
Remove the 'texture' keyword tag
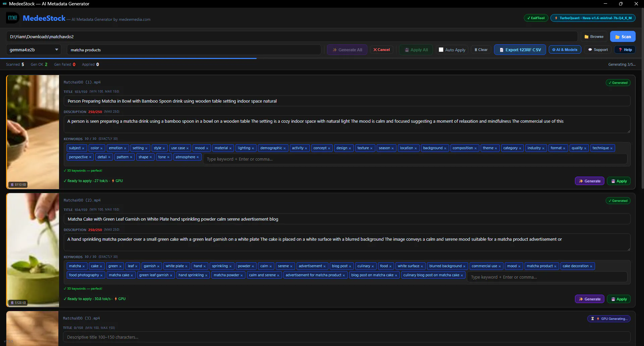(x=371, y=148)
